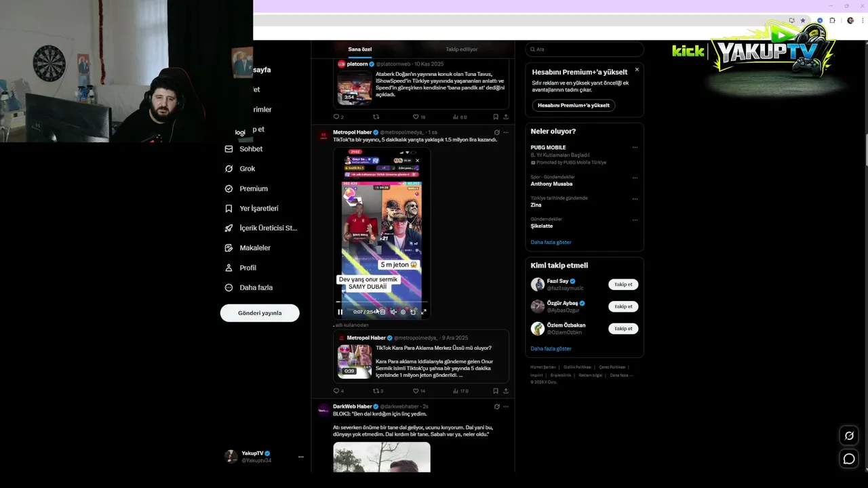
Task: Open the Grok icon in sidebar
Action: (x=229, y=169)
